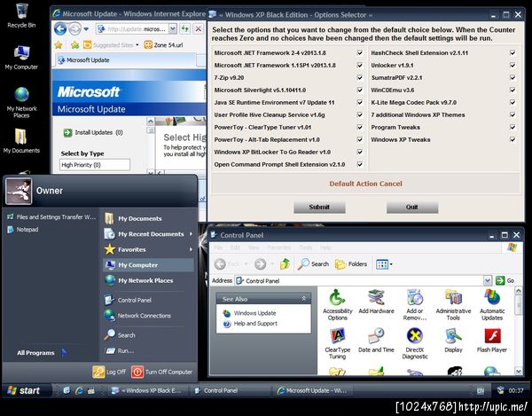Image resolution: width=532 pixels, height=416 pixels.
Task: Open Flash Player in Control Panel
Action: click(x=492, y=340)
